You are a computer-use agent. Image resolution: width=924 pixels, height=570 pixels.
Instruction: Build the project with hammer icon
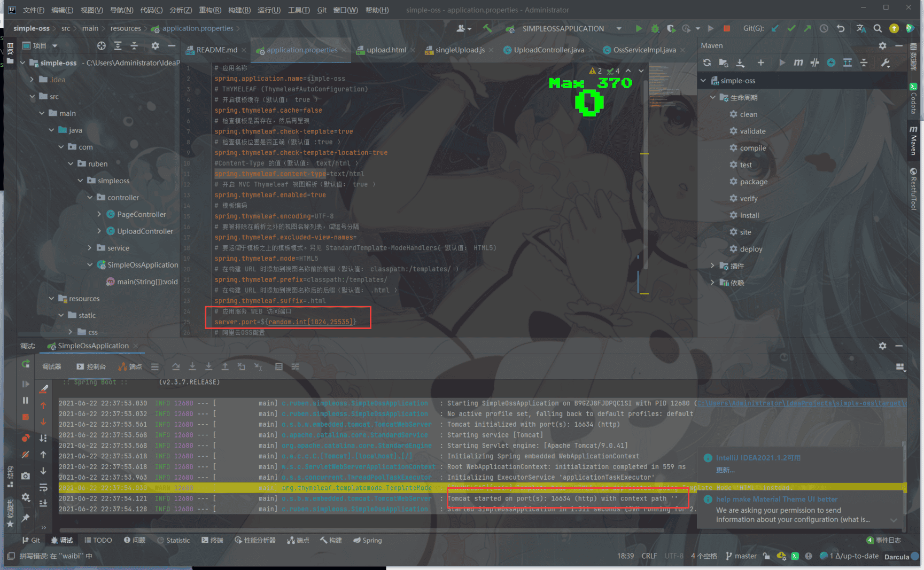487,28
